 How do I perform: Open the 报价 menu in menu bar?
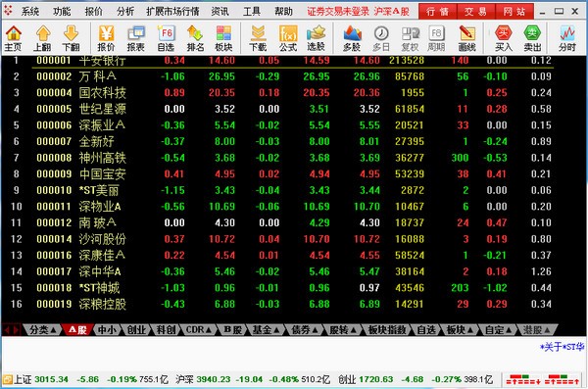click(93, 11)
